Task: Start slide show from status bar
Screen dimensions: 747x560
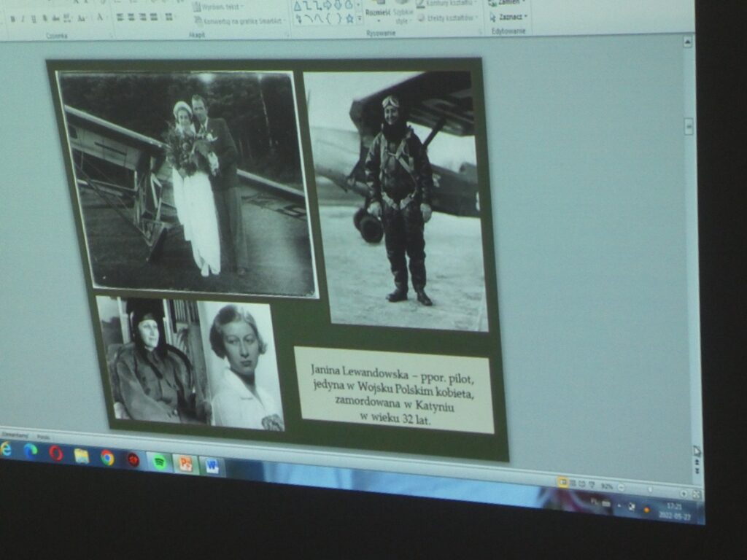Action: 593,484
